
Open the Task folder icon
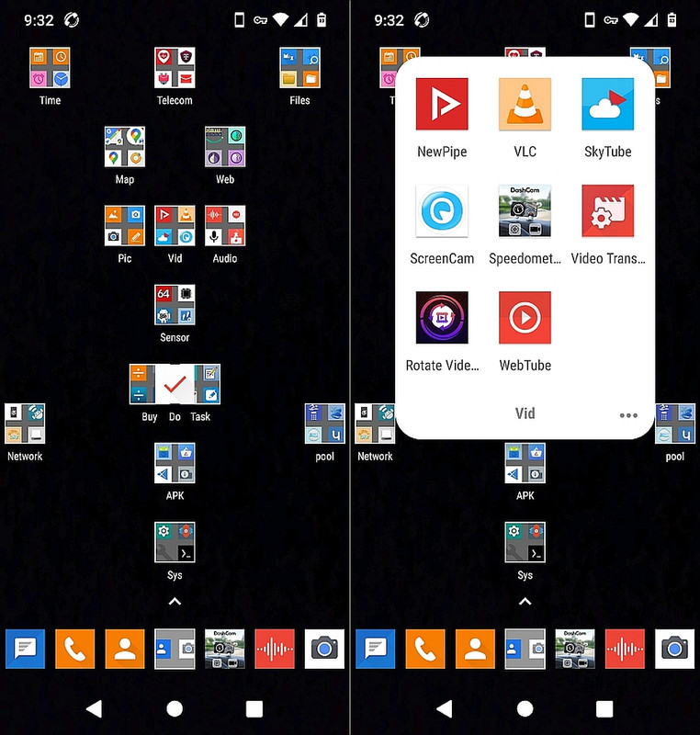tap(208, 384)
